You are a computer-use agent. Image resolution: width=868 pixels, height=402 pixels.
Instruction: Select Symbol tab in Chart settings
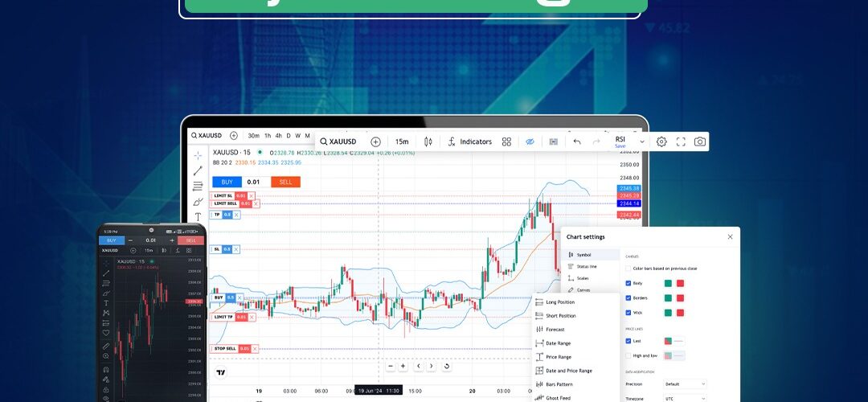tap(591, 255)
